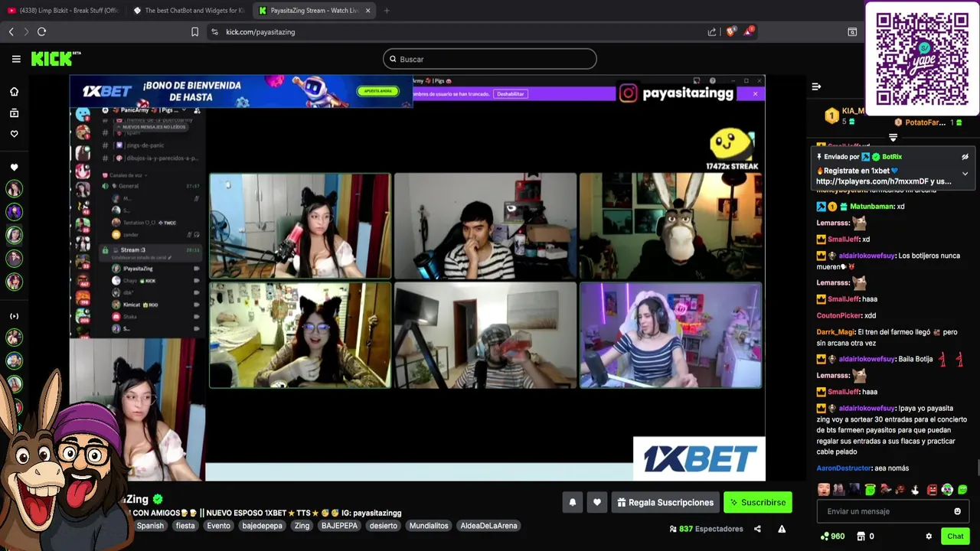This screenshot has width=980, height=551.
Task: Pick the red angry emote in quick emotes row
Action: pyautogui.click(x=932, y=490)
